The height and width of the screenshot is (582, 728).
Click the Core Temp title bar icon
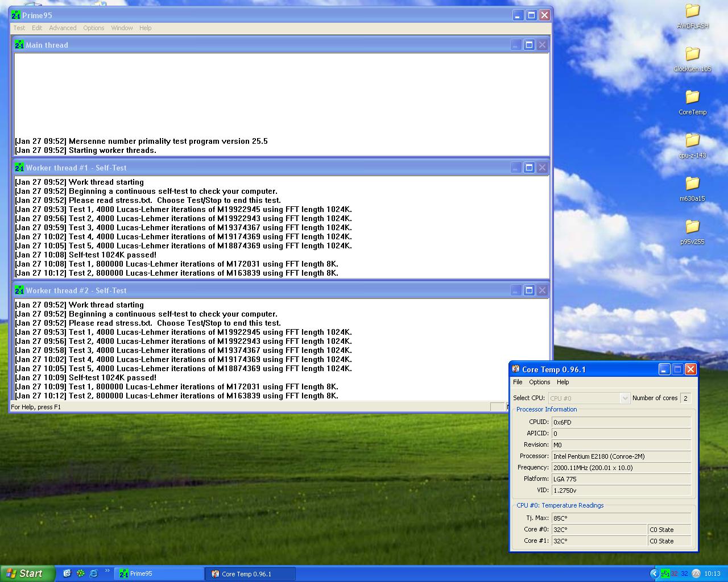[x=516, y=369]
